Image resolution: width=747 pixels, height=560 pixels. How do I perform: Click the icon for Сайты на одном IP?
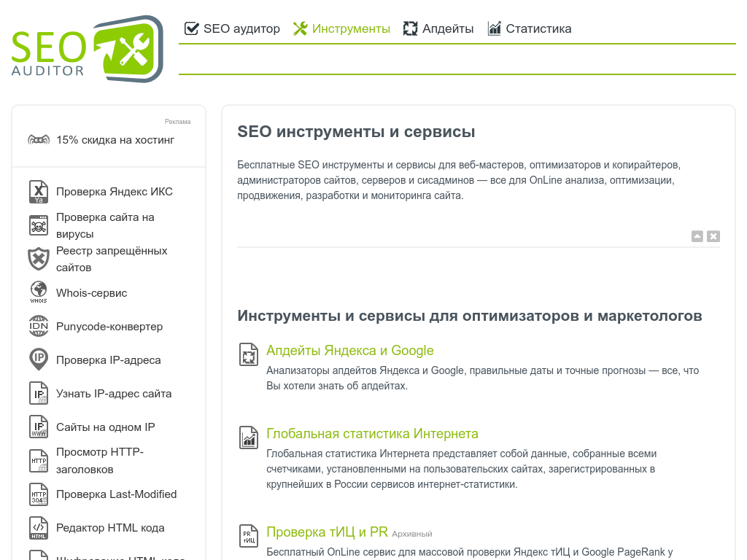coord(39,427)
